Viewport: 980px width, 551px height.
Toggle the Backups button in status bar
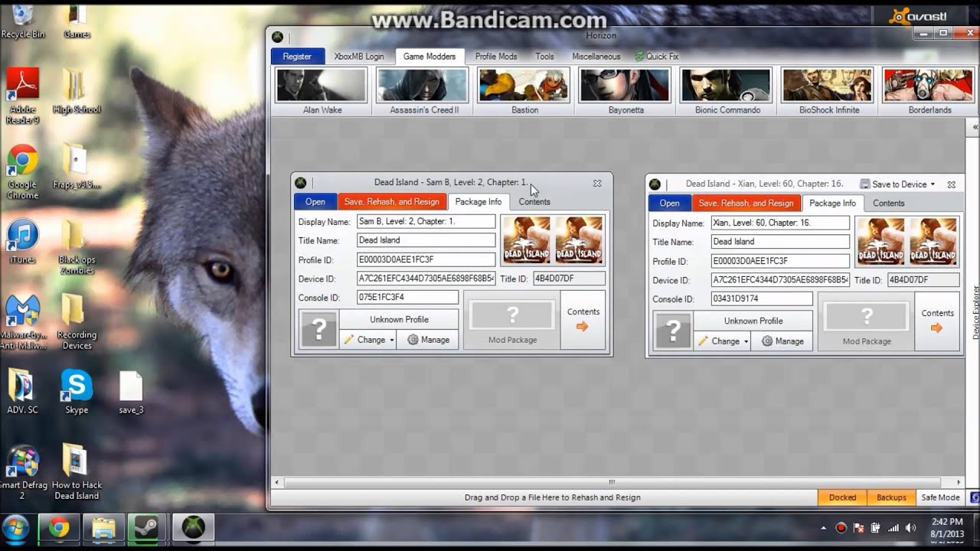click(x=891, y=497)
